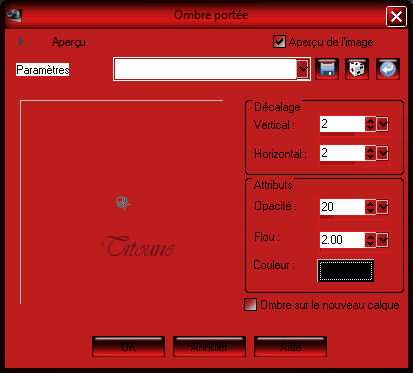Click the OK button
The width and height of the screenshot is (413, 373).
click(x=128, y=347)
